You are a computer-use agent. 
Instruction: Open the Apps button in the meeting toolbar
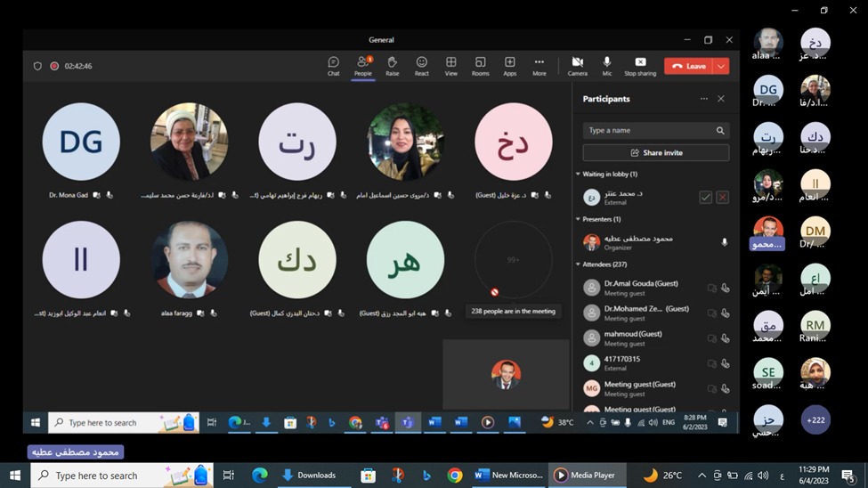[x=509, y=66]
